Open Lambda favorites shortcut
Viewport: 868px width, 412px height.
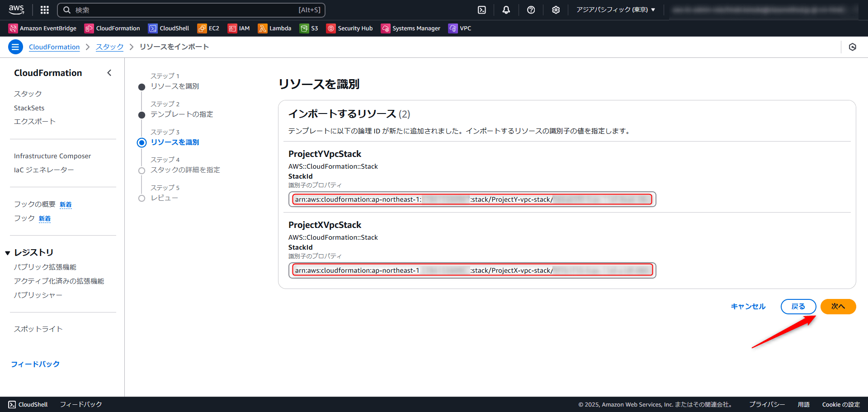(274, 28)
